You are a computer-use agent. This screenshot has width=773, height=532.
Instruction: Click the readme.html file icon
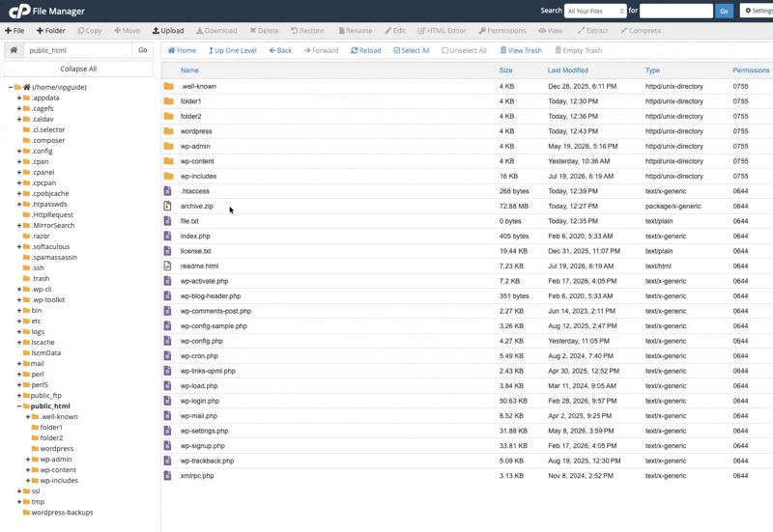[x=167, y=266]
